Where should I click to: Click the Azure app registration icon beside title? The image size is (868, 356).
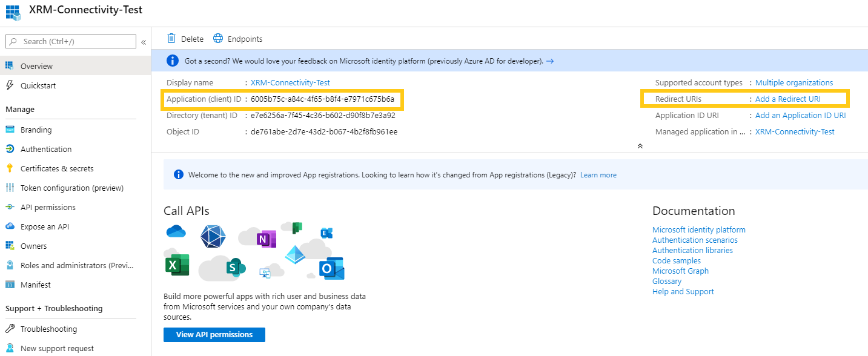(13, 12)
